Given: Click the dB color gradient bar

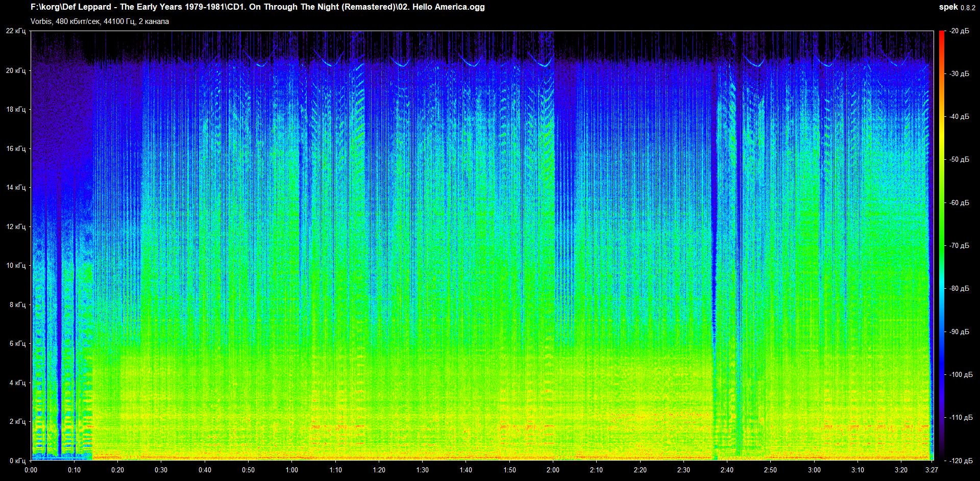Looking at the screenshot, I should 941,245.
